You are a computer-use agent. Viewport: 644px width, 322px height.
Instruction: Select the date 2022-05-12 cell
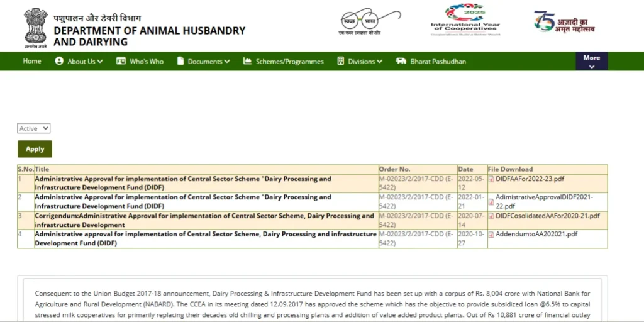(472, 183)
